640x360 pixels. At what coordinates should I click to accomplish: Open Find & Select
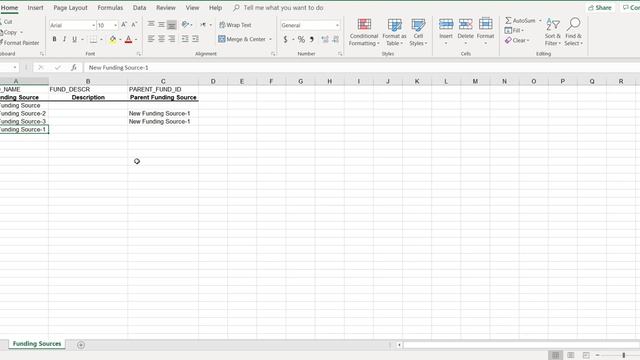573,32
